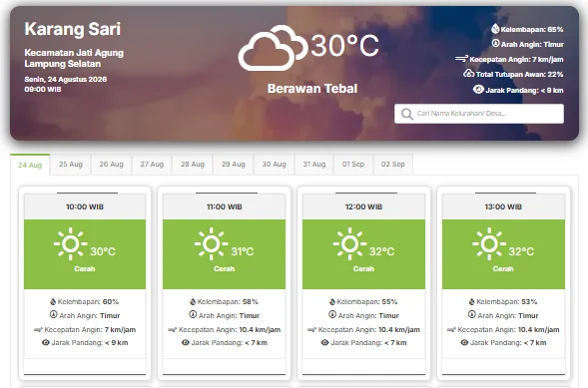This screenshot has height=388, width=588.
Task: Select the 24 Aug tab
Action: tap(30, 165)
